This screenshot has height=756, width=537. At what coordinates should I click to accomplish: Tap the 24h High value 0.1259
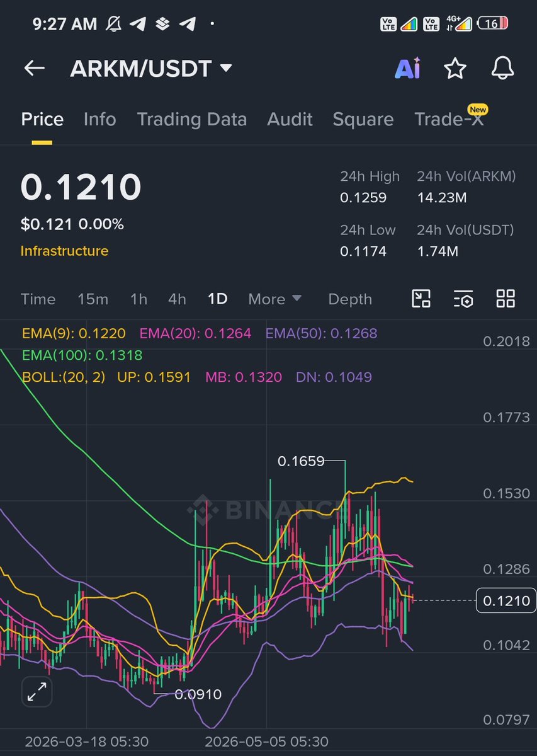(x=363, y=198)
